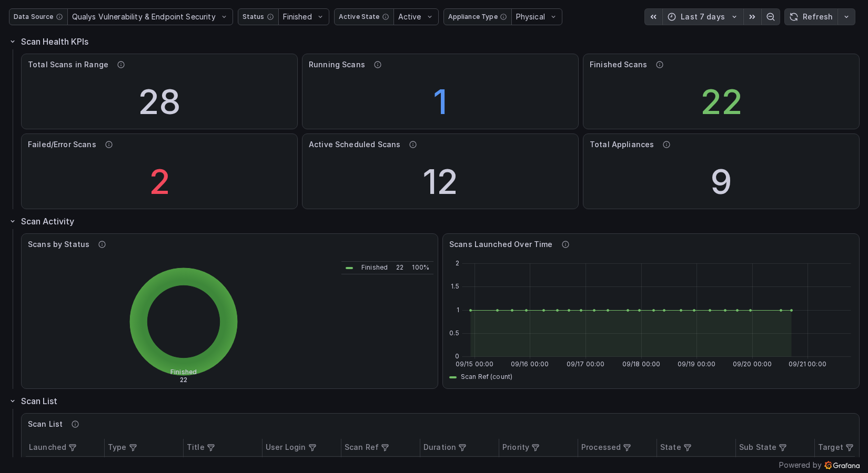The image size is (868, 473).
Task: Click info icon beside Scan List panel title
Action: (x=75, y=424)
